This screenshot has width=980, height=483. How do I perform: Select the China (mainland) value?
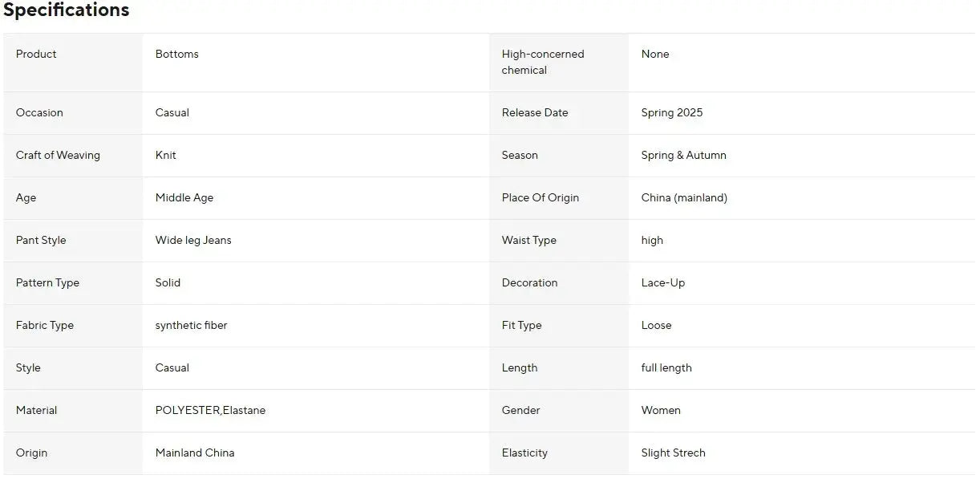coord(684,198)
